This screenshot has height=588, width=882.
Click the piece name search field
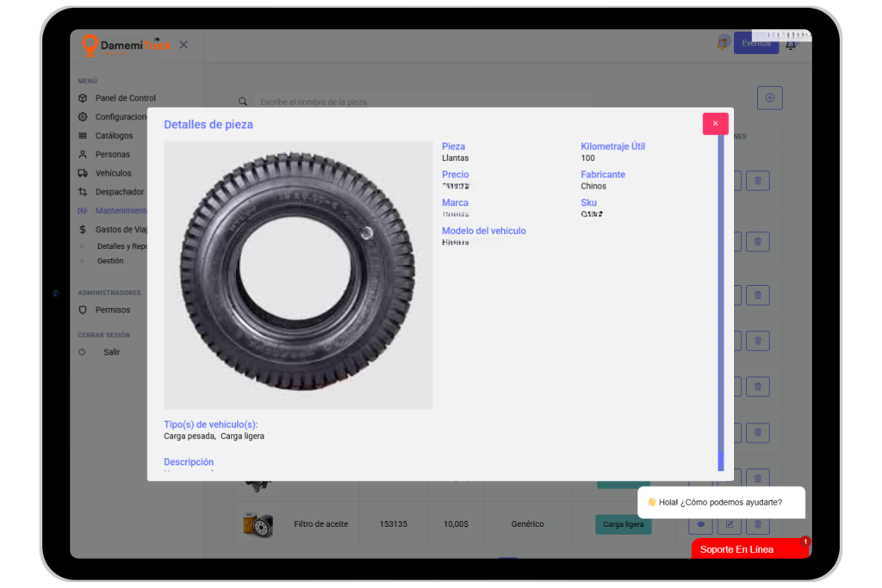pos(422,102)
